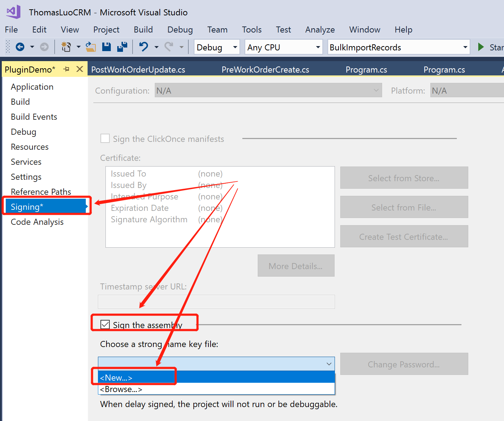This screenshot has width=504, height=421.
Task: Click the Change Password button
Action: (404, 364)
